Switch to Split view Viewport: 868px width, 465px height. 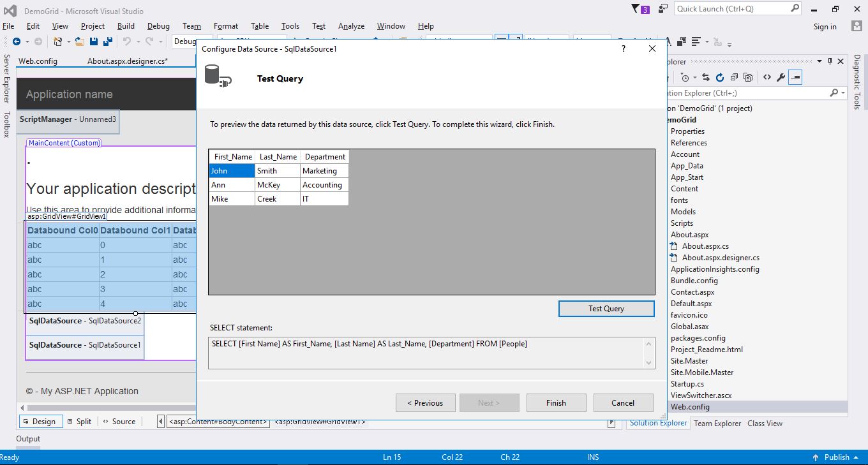[79, 422]
